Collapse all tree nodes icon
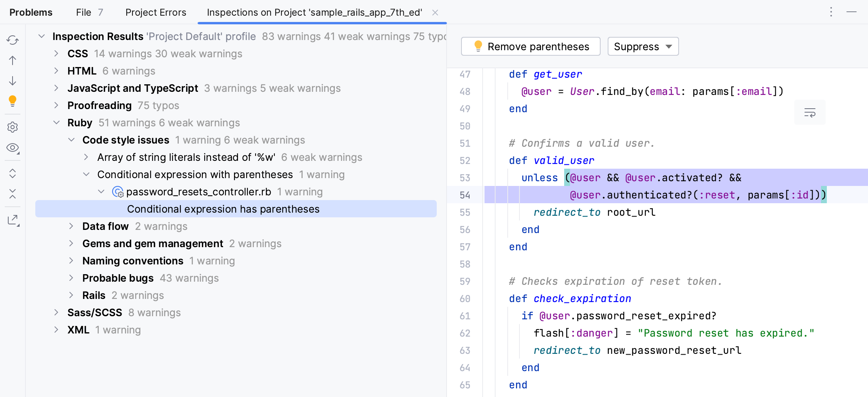 pyautogui.click(x=13, y=194)
